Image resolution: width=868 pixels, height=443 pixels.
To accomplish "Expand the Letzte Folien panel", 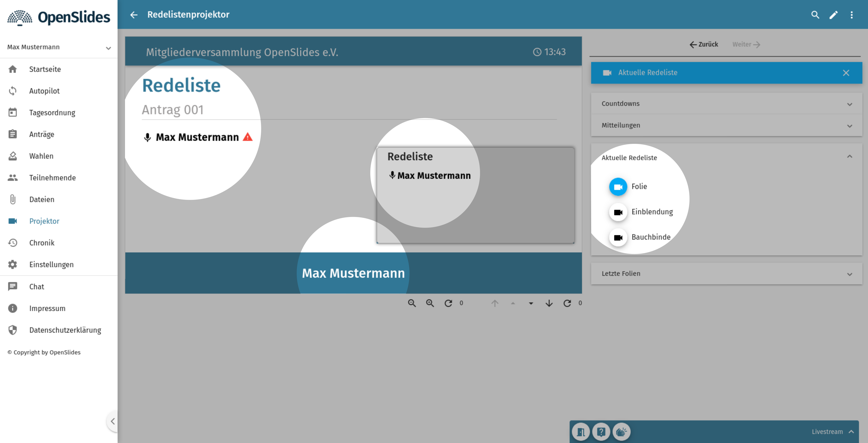I will tap(726, 273).
